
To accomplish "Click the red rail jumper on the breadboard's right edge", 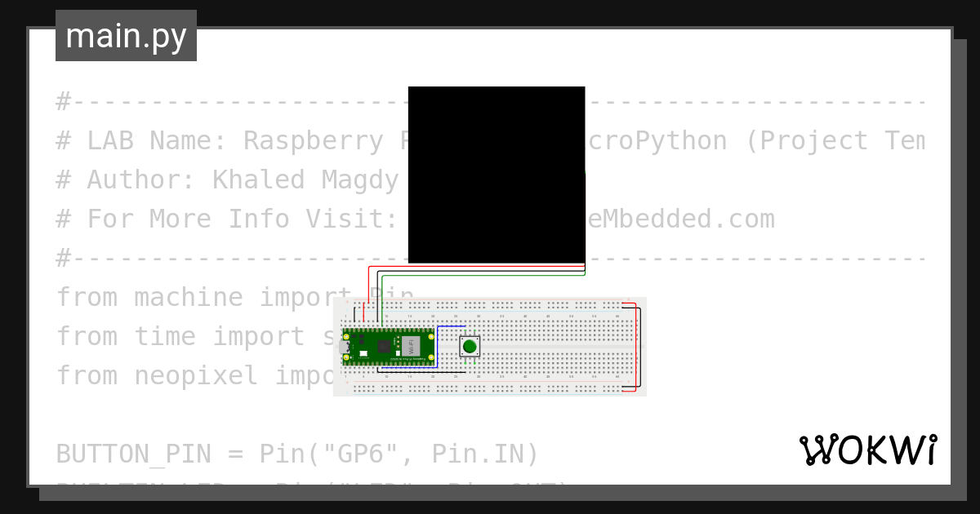I will pyautogui.click(x=635, y=347).
